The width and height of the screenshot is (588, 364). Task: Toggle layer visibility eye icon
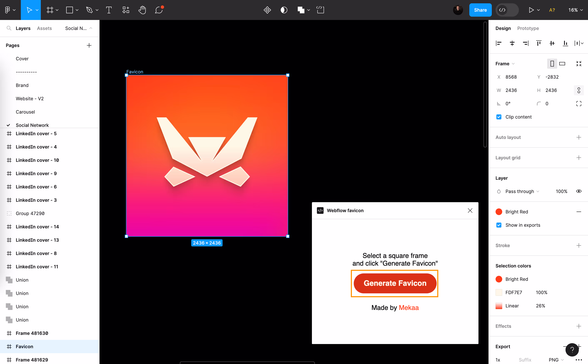tap(579, 191)
